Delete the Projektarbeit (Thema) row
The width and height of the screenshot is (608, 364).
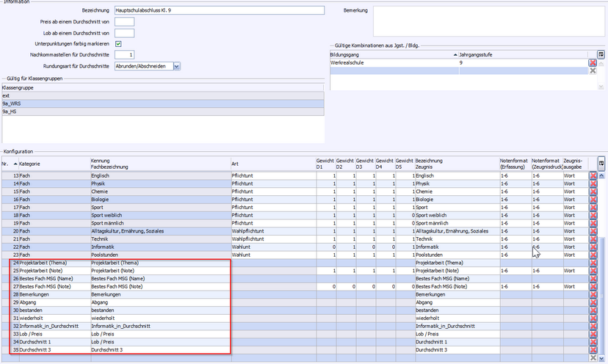click(593, 263)
